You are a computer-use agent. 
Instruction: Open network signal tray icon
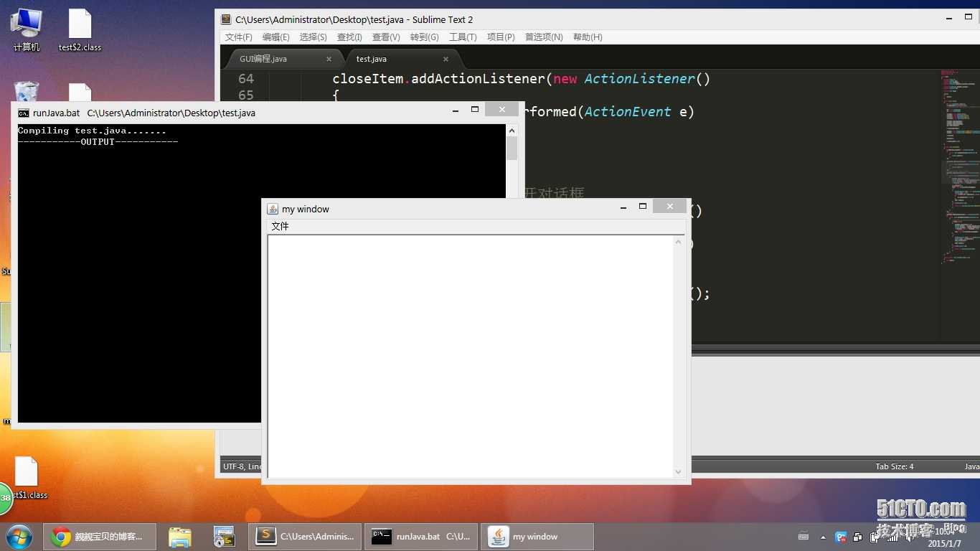coord(892,537)
